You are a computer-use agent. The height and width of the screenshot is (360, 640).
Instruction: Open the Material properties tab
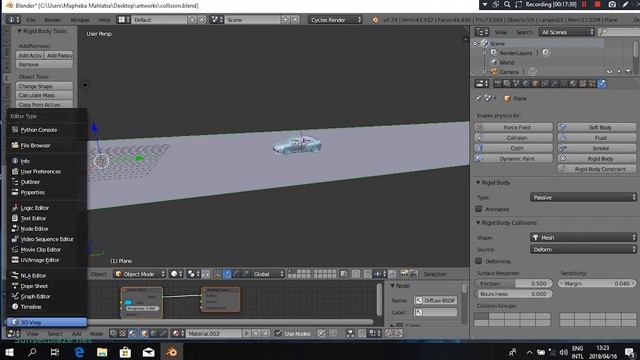(573, 84)
